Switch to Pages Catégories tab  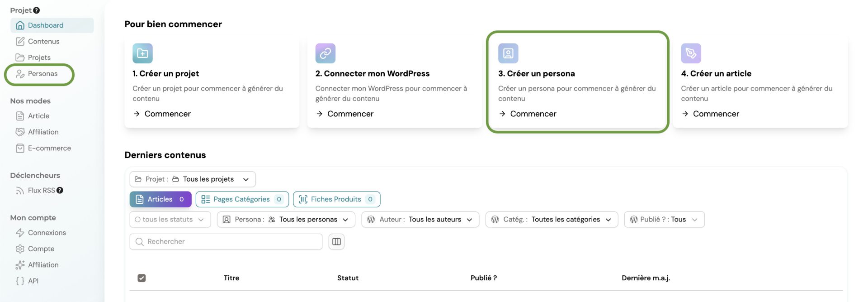[242, 199]
